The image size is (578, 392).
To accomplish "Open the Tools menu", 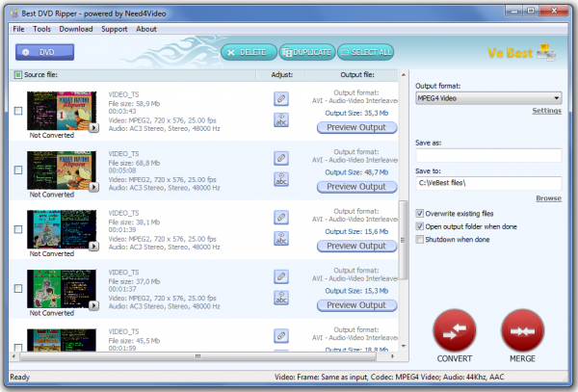I will coord(41,29).
